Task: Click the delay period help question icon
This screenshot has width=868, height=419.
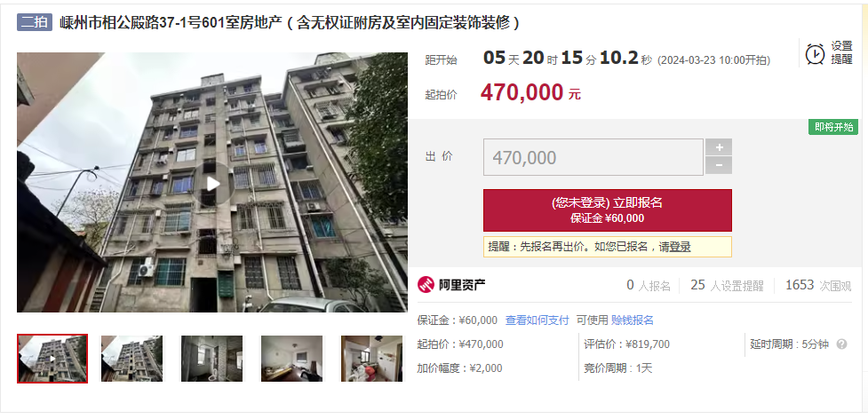Action: (x=841, y=344)
